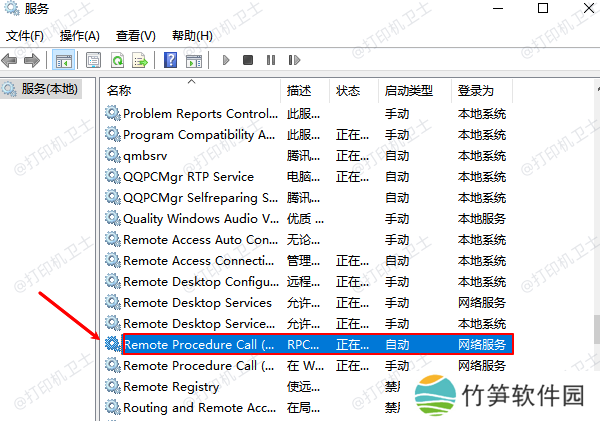The image size is (600, 421).
Task: Open the 文件(F) menu
Action: [25, 36]
